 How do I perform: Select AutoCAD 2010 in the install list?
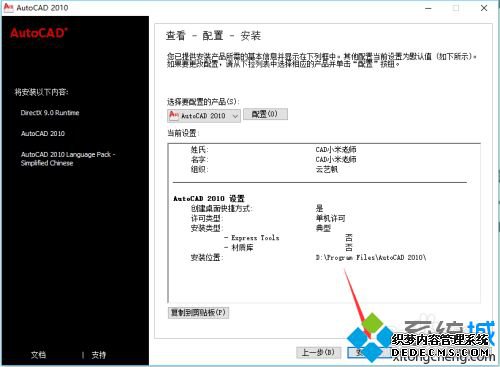pos(43,133)
